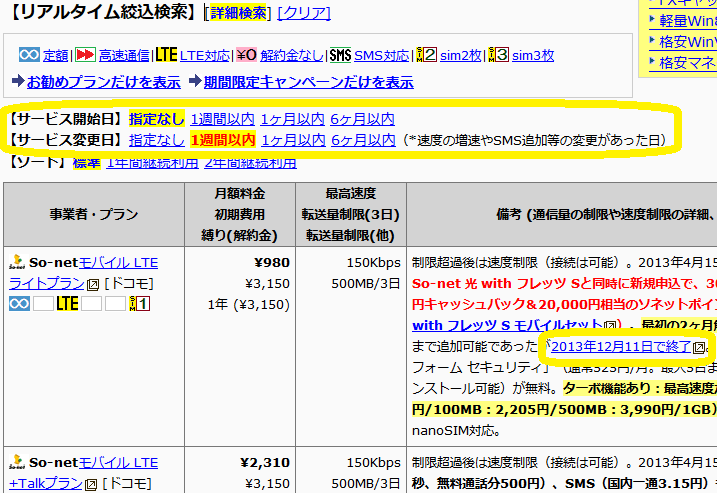The image size is (717, 493).
Task: Show only recommended plans (お勧めプランだけを表示)
Action: tap(104, 82)
